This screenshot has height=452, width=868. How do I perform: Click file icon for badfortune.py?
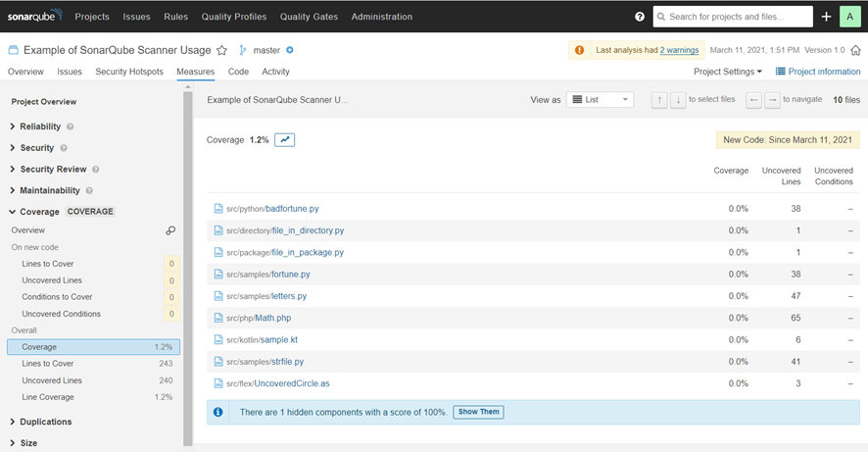point(218,209)
